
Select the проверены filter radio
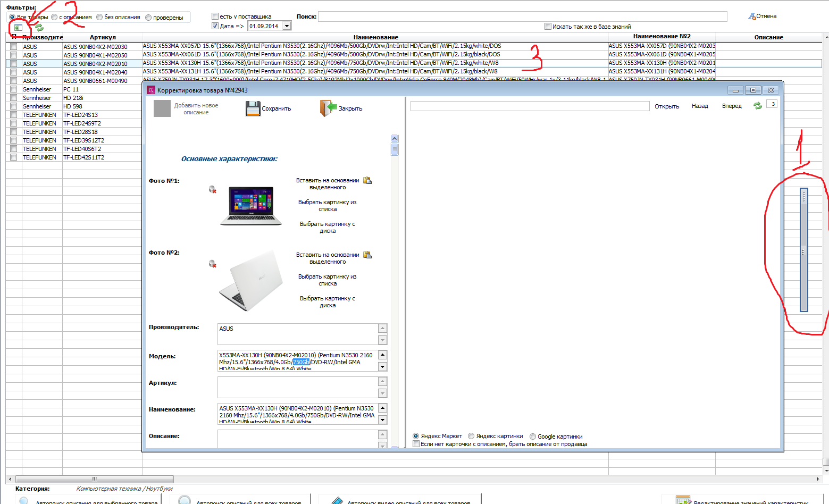click(148, 18)
